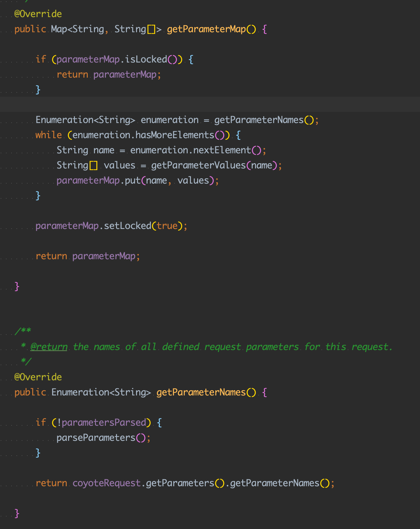Screen dimensions: 420x529
Task: Click the second @Override above getParameterNames
Action: pos(38,377)
